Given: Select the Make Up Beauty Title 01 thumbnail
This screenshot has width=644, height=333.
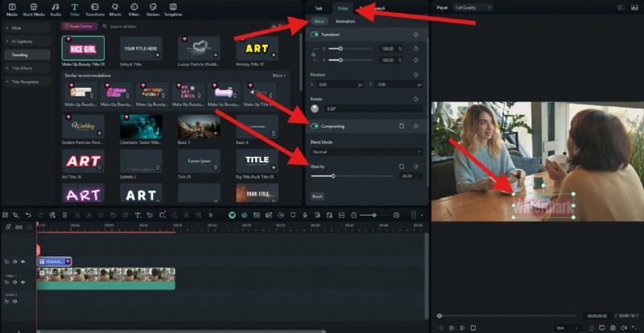Looking at the screenshot, I should pyautogui.click(x=83, y=48).
